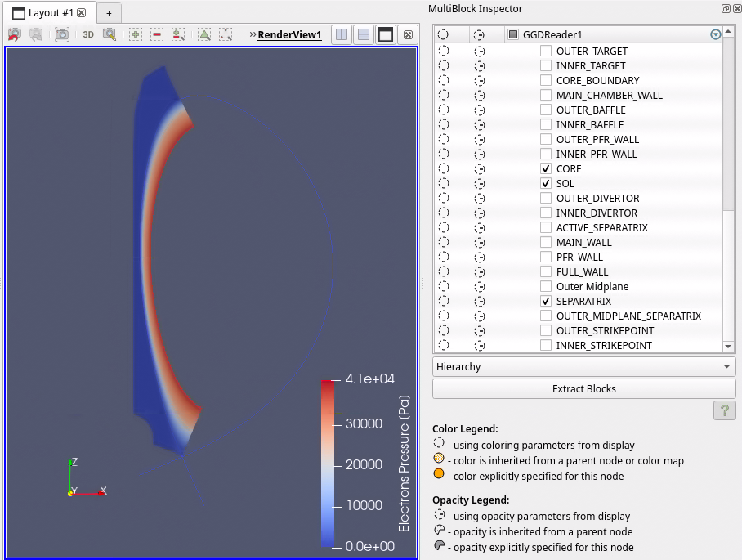Maximize the RenderView1 frame

[x=386, y=34]
